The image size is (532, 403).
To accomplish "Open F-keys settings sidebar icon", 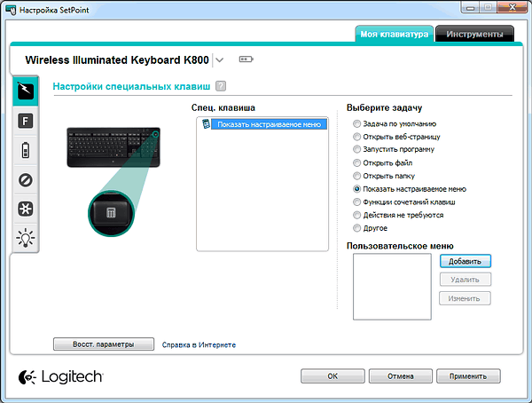I will 26,121.
